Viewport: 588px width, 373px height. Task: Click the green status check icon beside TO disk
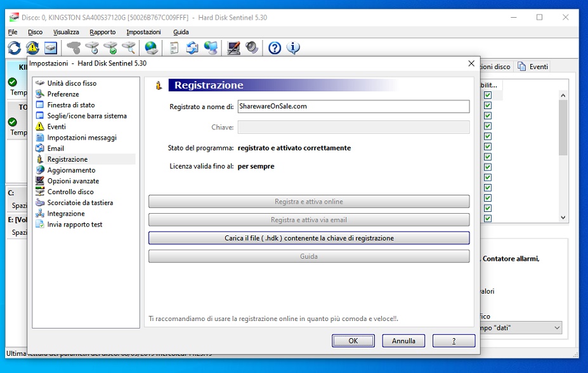click(13, 122)
